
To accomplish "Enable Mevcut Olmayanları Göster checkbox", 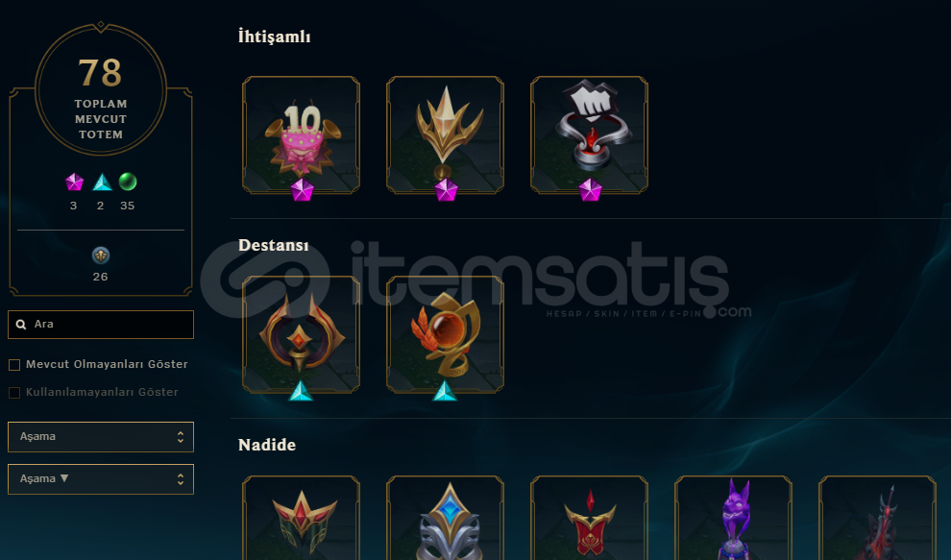I will point(14,365).
